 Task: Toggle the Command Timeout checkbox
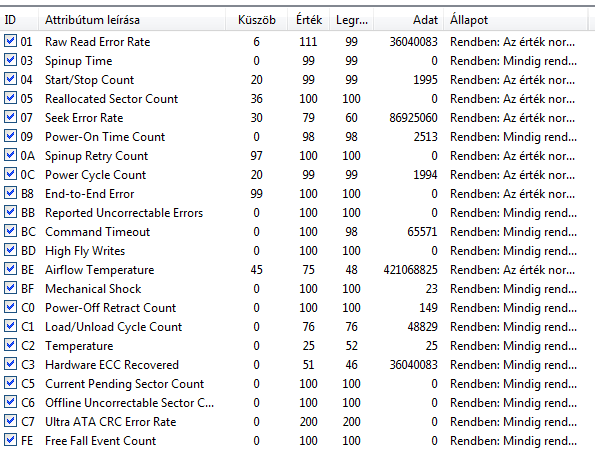click(10, 231)
